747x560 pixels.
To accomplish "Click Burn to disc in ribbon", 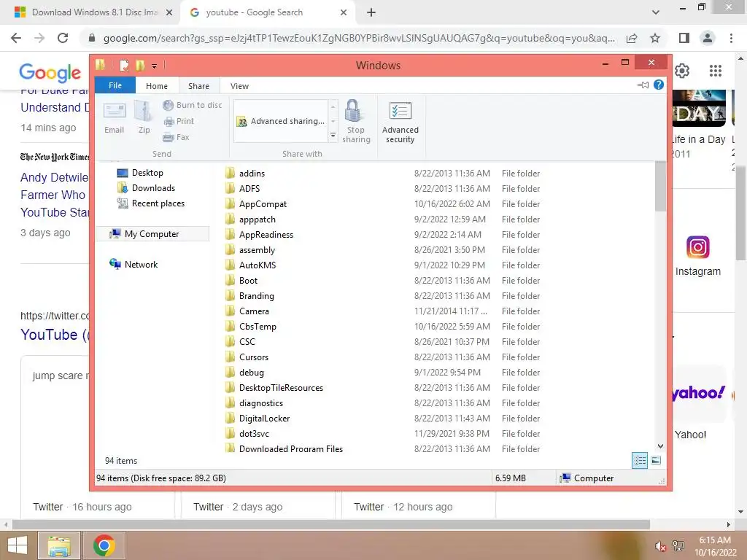I will click(192, 105).
